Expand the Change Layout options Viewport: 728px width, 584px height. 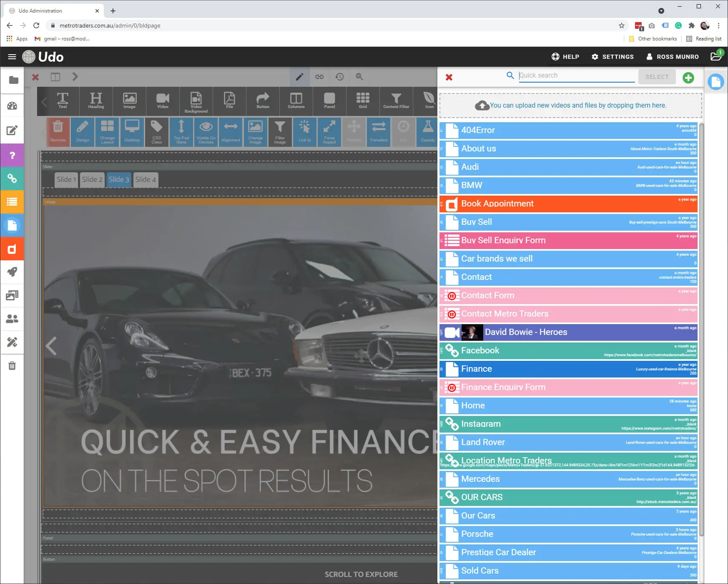(x=107, y=131)
